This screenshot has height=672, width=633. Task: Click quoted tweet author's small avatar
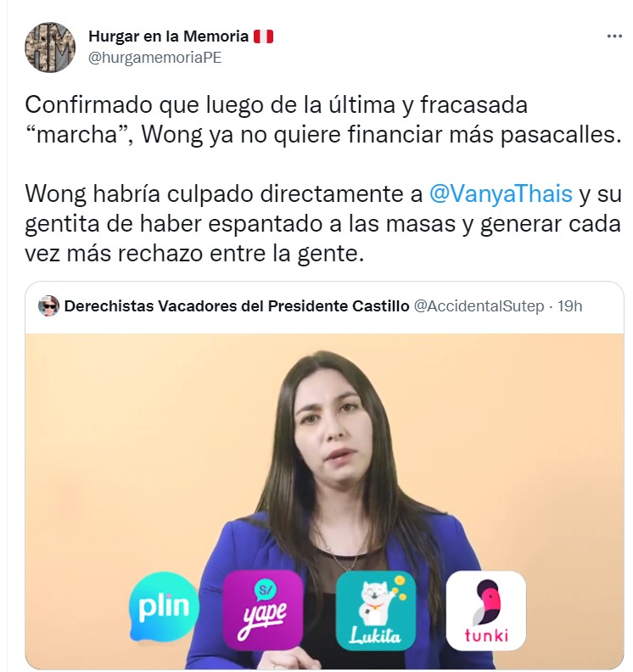(x=48, y=306)
